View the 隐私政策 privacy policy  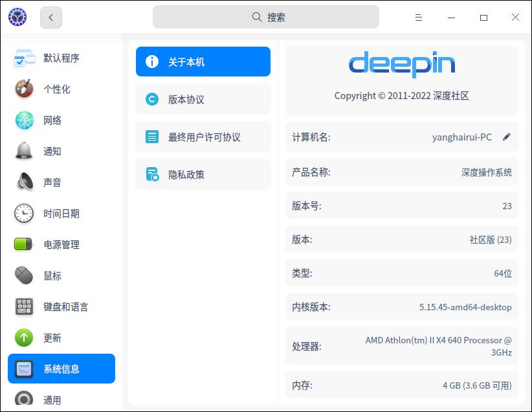pyautogui.click(x=203, y=174)
